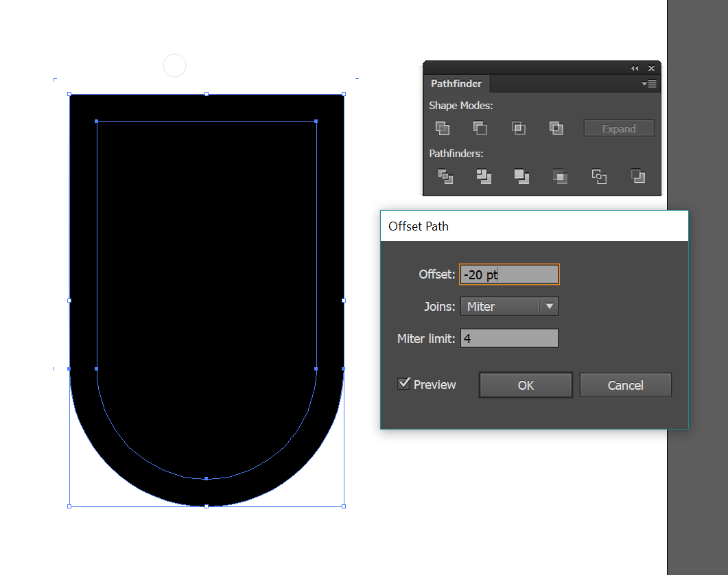Switch to the Pathfinder panel tab
728x575 pixels.
click(x=456, y=83)
